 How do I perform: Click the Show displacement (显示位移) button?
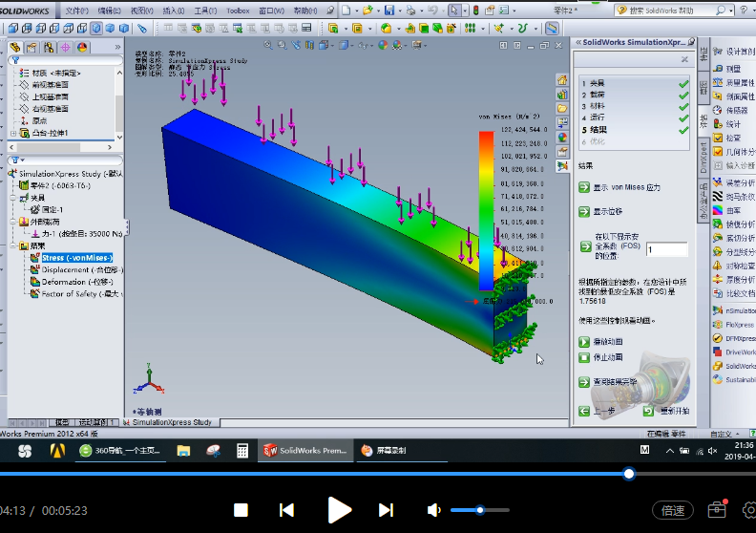(x=584, y=211)
